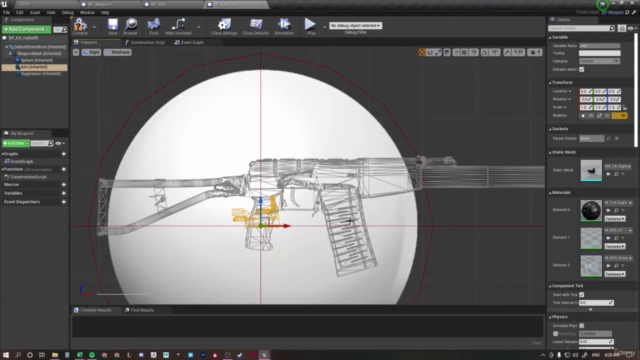This screenshot has height=360, width=640.
Task: Select rotate gizmo mode in viewport
Action: coord(430,52)
